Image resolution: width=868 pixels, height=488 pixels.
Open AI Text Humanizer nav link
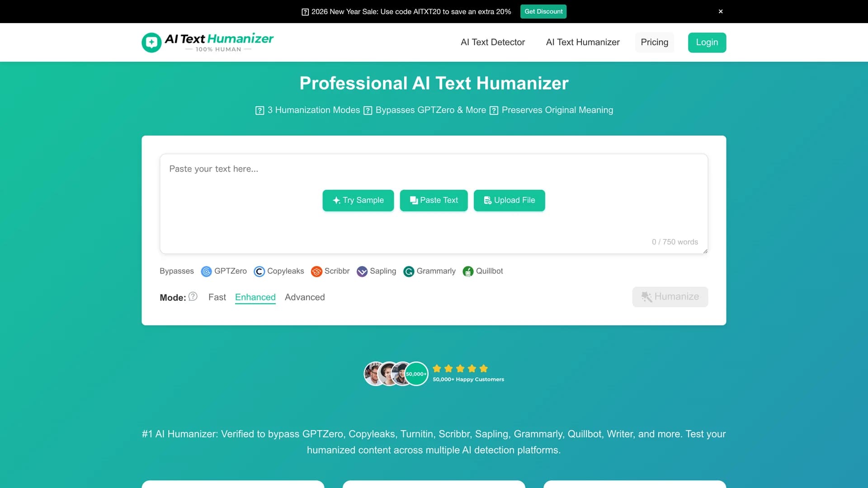coord(583,42)
